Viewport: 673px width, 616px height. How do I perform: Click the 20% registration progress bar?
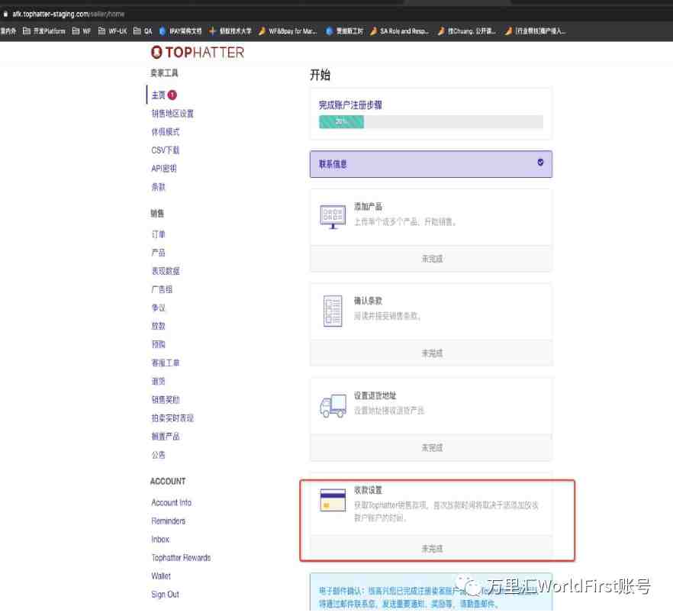tap(431, 122)
